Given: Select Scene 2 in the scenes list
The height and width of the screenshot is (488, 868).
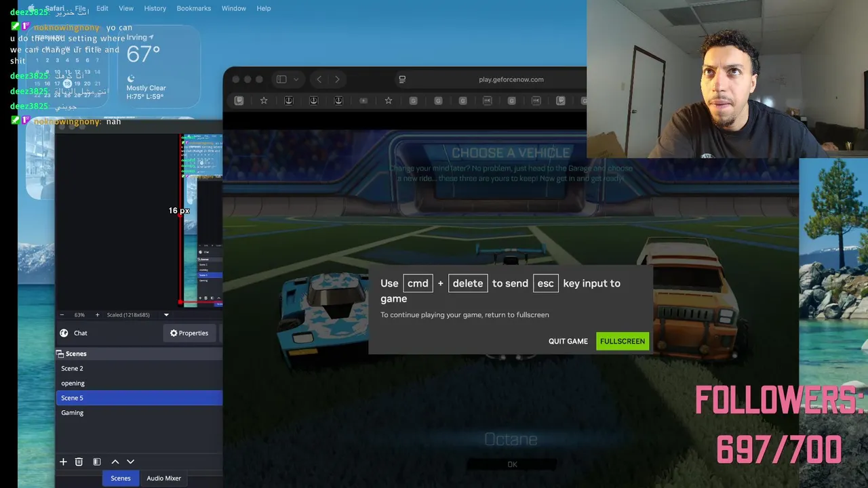Looking at the screenshot, I should [139, 368].
